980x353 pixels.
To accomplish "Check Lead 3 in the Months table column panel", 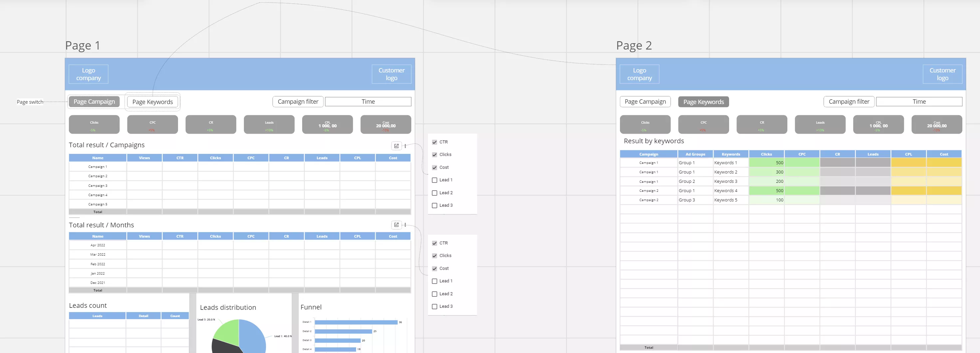I will (435, 307).
